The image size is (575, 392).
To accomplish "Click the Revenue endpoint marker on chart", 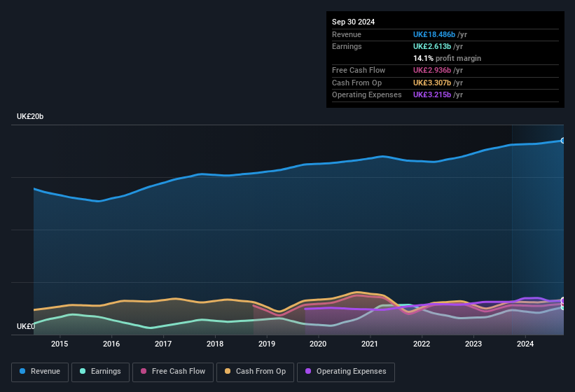I will coord(563,140).
